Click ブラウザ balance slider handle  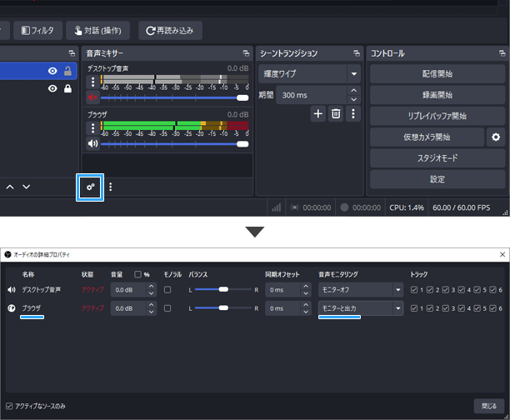point(223,308)
